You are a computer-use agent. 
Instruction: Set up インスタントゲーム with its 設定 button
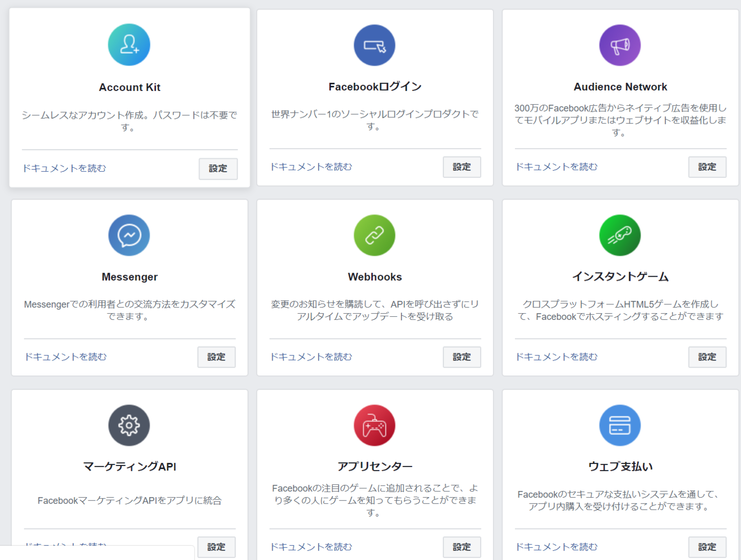708,357
